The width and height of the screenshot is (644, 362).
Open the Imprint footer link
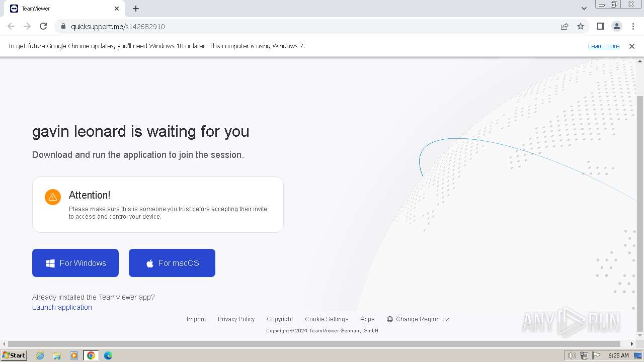[196, 319]
